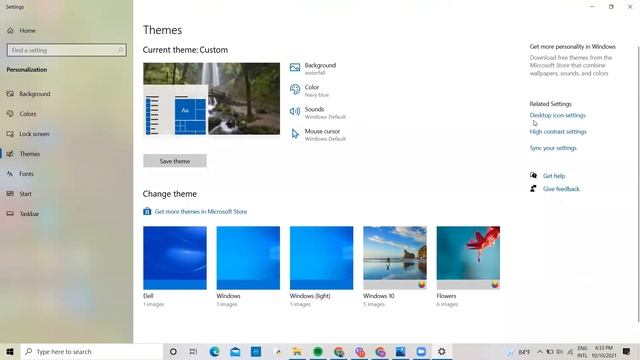The width and height of the screenshot is (640, 360).
Task: Click the ENG INTL language indicator
Action: (582, 352)
